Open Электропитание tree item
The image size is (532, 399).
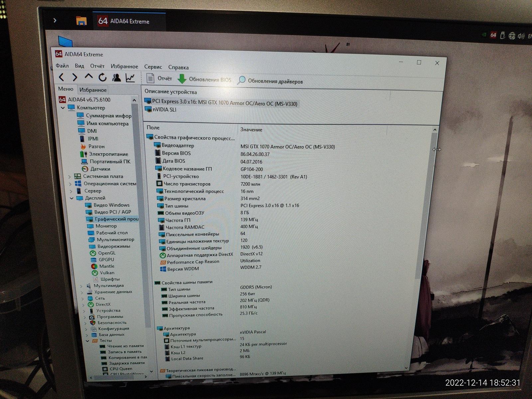[x=104, y=154]
